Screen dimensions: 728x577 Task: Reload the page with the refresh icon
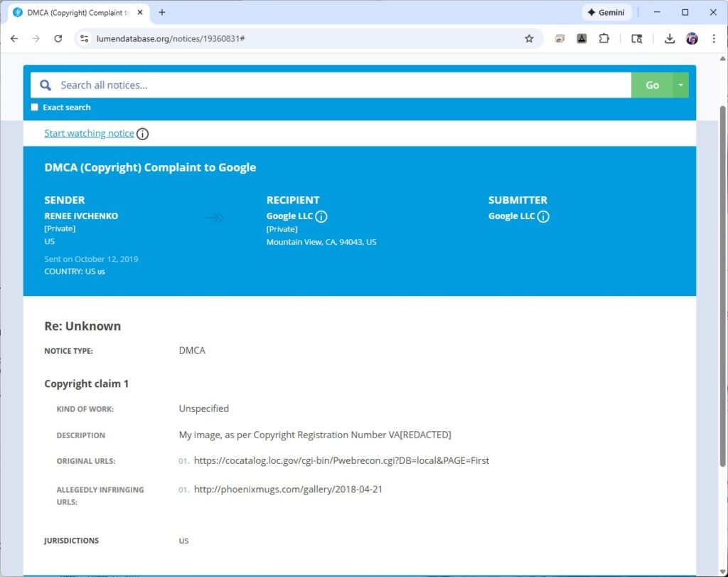point(58,38)
